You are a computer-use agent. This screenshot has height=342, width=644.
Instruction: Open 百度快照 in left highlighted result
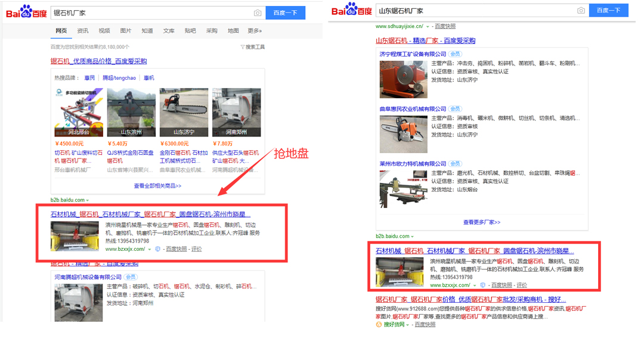176,249
